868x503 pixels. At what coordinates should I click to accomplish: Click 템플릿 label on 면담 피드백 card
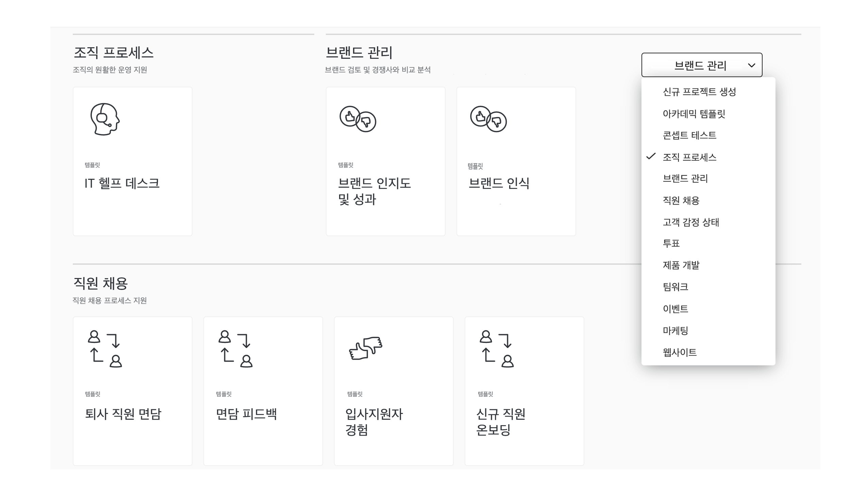click(224, 394)
